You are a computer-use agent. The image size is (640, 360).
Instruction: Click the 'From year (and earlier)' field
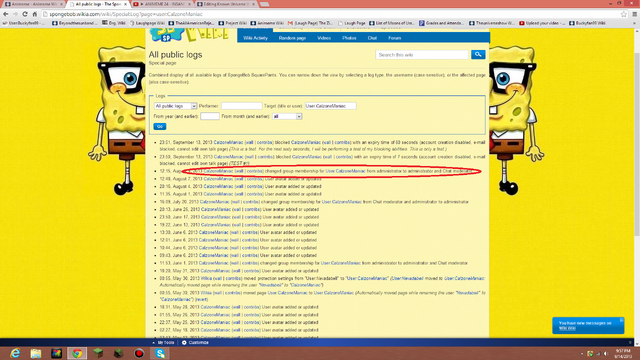click(210, 116)
